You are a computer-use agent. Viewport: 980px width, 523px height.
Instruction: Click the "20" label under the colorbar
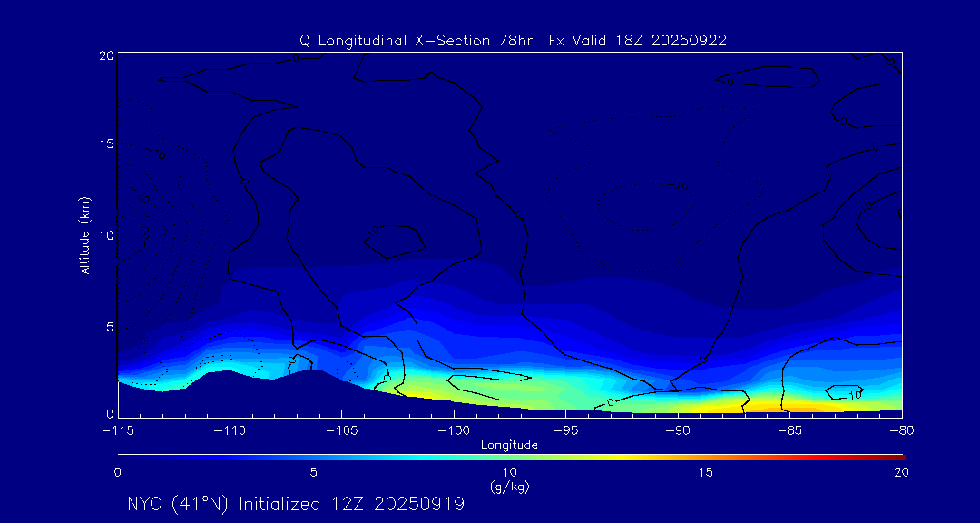[x=901, y=473]
